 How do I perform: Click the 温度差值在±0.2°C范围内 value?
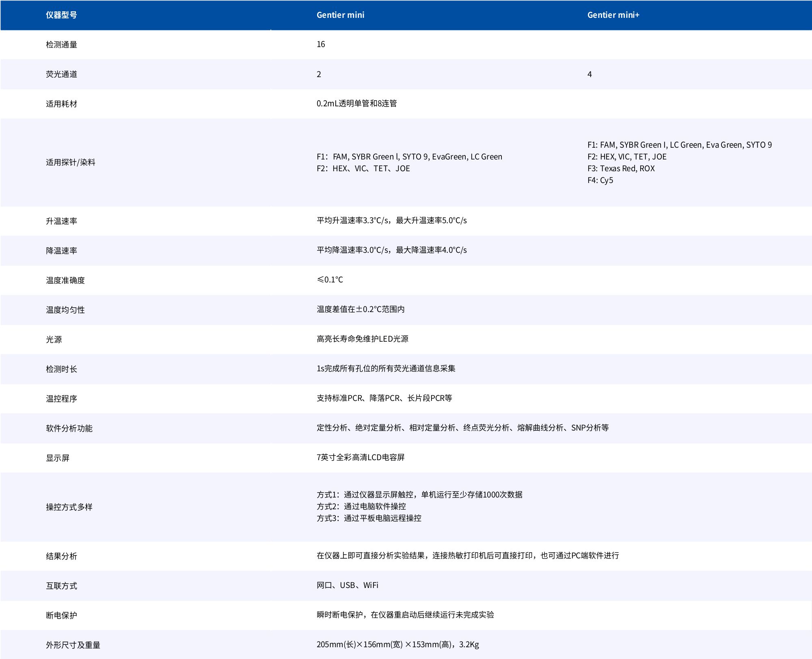click(x=361, y=309)
